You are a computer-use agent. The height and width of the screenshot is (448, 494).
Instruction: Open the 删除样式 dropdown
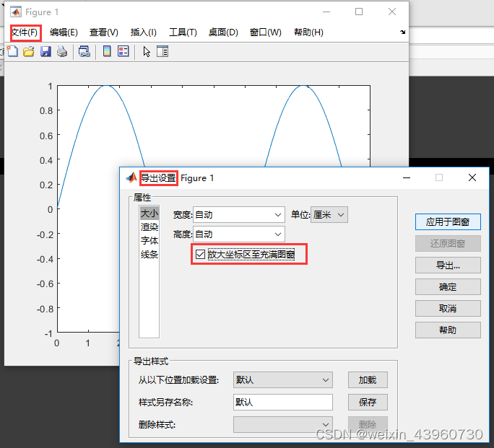click(x=283, y=424)
